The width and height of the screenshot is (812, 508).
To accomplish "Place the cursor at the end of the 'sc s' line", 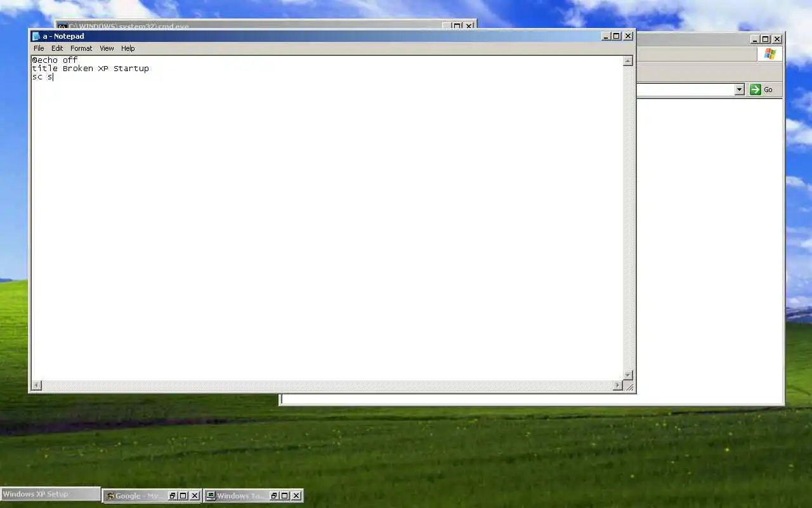I will [54, 77].
